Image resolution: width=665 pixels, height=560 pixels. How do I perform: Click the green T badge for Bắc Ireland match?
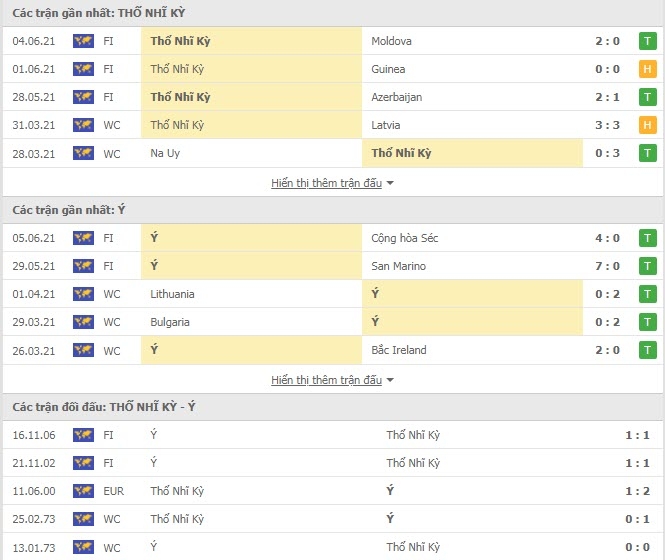pyautogui.click(x=647, y=350)
